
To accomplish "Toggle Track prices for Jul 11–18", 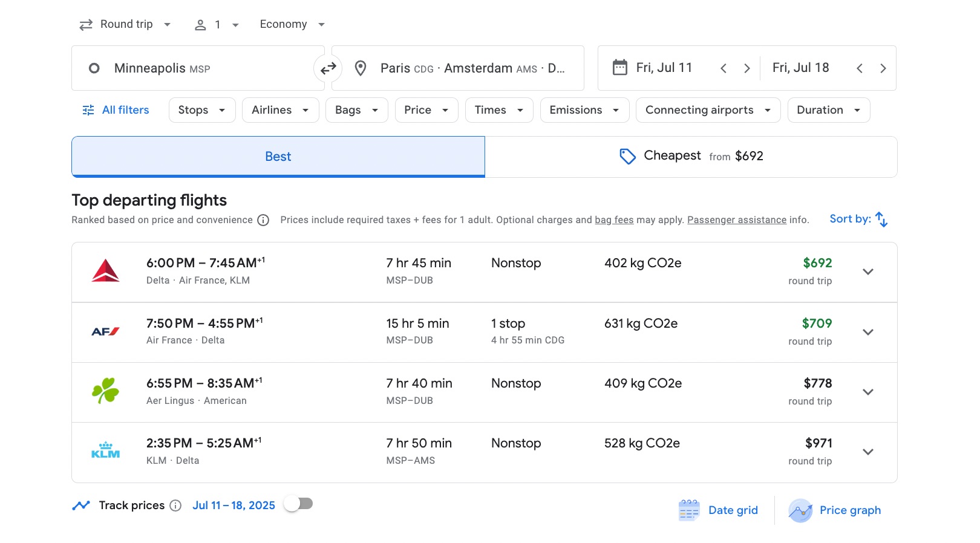I will [299, 504].
